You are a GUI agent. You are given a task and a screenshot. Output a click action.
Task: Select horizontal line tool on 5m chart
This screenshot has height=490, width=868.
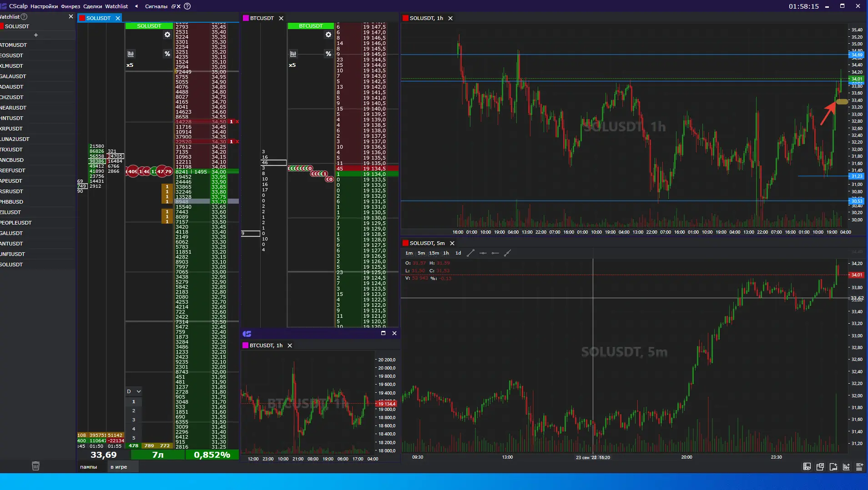[x=483, y=253]
